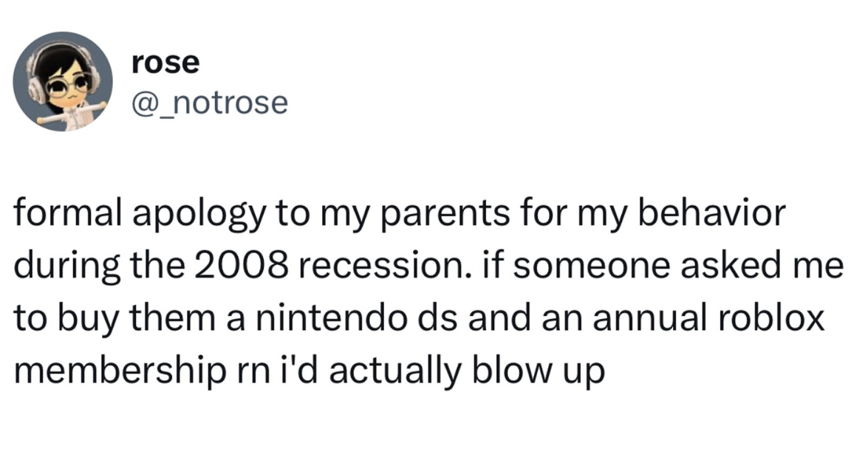
Task: Click the words 'blow up' ending tweet
Action: [538, 372]
